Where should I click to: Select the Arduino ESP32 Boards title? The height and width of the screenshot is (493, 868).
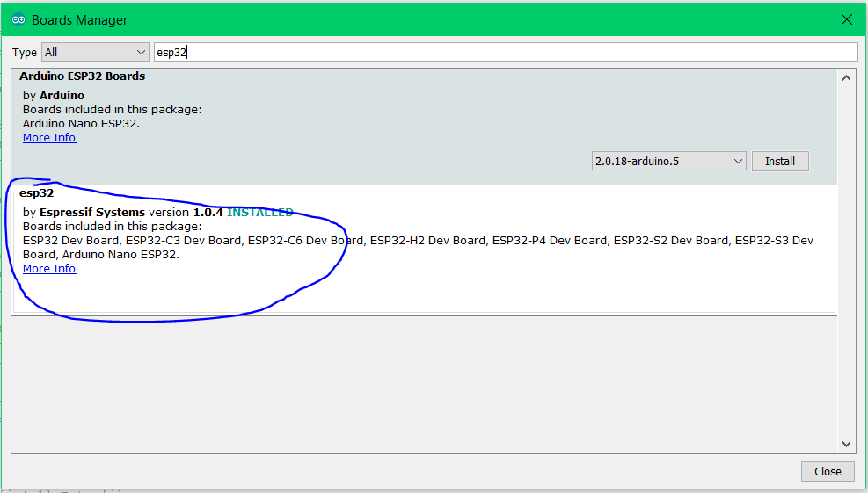pos(83,76)
